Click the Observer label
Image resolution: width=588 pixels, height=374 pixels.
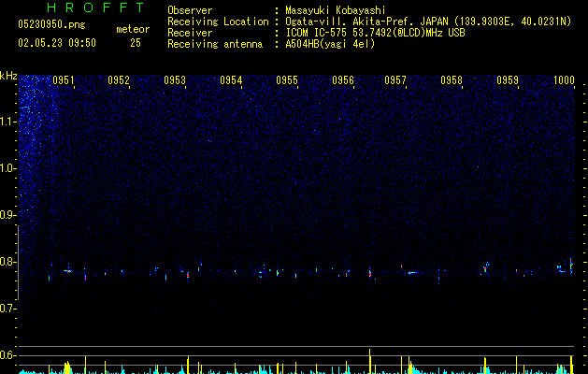tap(190, 10)
